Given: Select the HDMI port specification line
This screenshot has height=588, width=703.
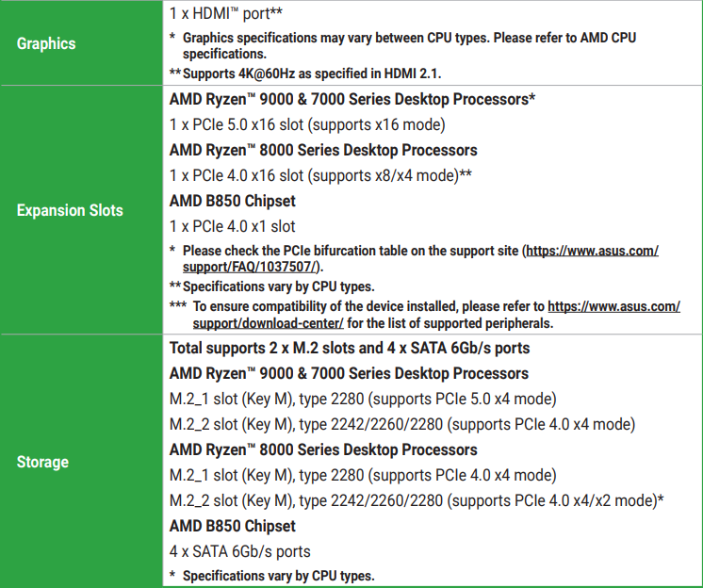Looking at the screenshot, I should tap(226, 13).
